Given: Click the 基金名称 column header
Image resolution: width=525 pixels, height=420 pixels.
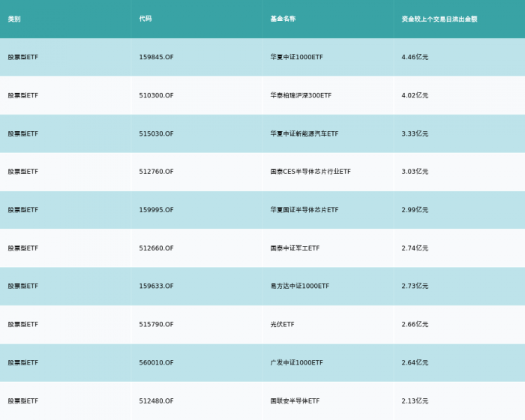Looking at the screenshot, I should coord(283,19).
